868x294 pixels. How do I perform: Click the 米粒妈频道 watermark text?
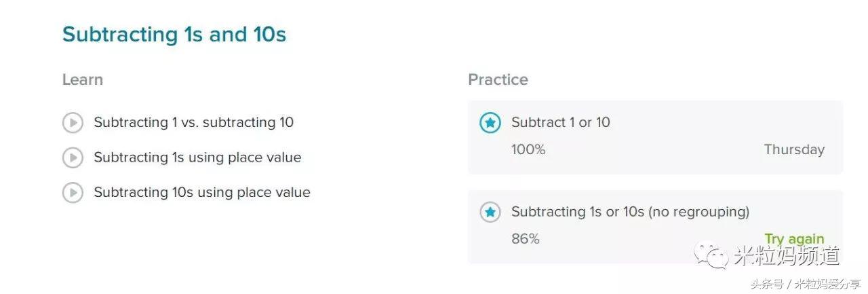click(787, 256)
